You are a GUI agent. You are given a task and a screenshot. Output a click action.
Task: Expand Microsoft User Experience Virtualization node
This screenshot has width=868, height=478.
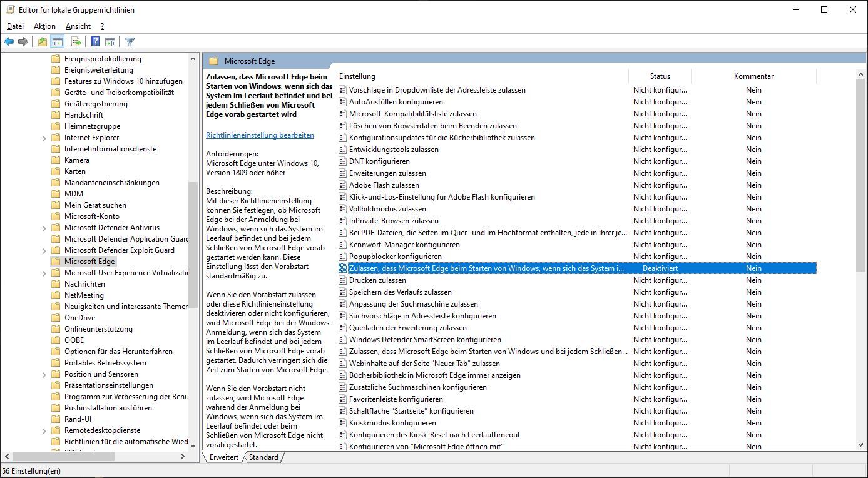click(44, 273)
